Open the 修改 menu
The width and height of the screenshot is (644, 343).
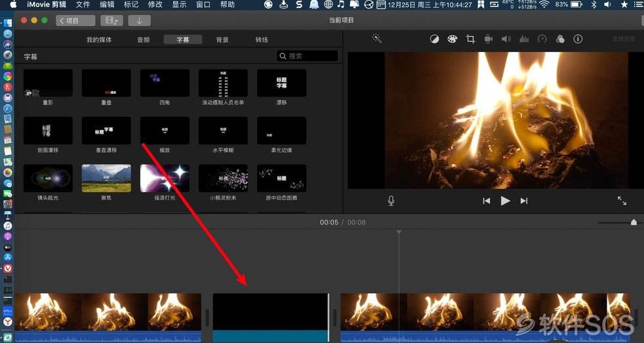pyautogui.click(x=155, y=5)
